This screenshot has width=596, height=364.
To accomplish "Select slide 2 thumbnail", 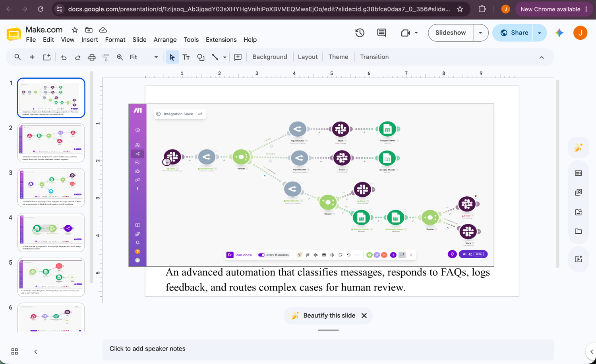I will [x=51, y=143].
